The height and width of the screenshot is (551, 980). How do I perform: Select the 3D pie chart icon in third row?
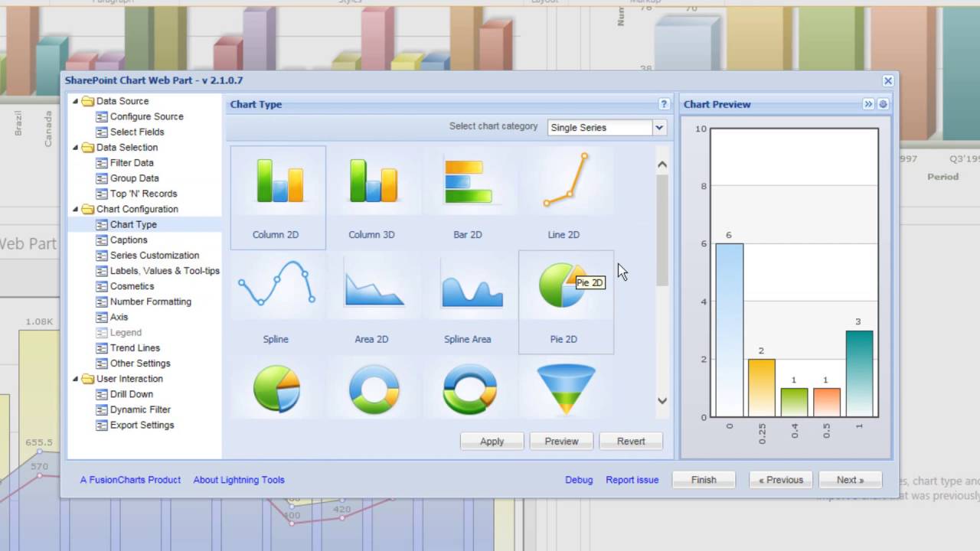point(276,390)
